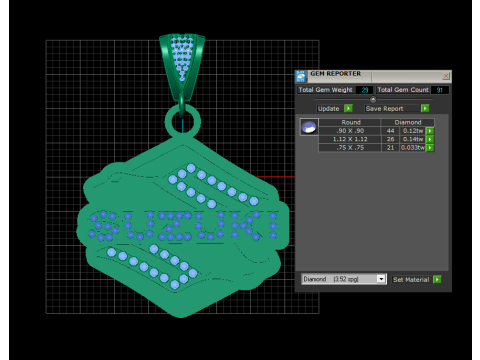Click the '0.14tw' weight cell
Viewport: 480px width, 360px height.
tap(413, 139)
